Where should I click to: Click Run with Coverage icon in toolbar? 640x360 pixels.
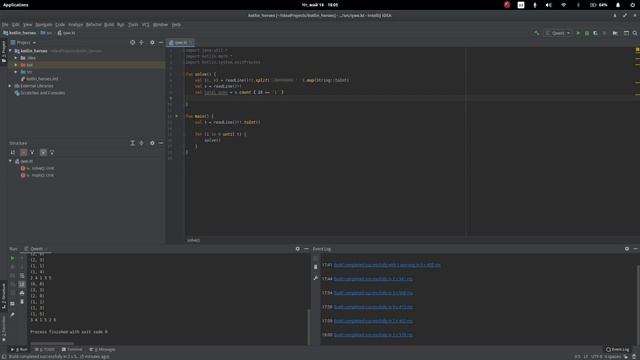[596, 33]
